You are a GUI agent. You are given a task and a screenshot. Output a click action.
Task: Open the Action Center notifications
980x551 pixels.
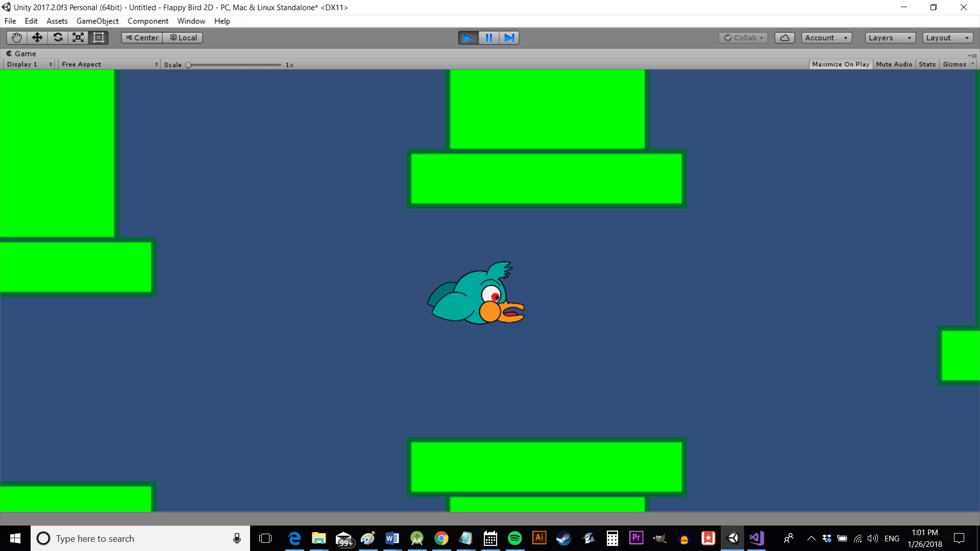coord(959,538)
